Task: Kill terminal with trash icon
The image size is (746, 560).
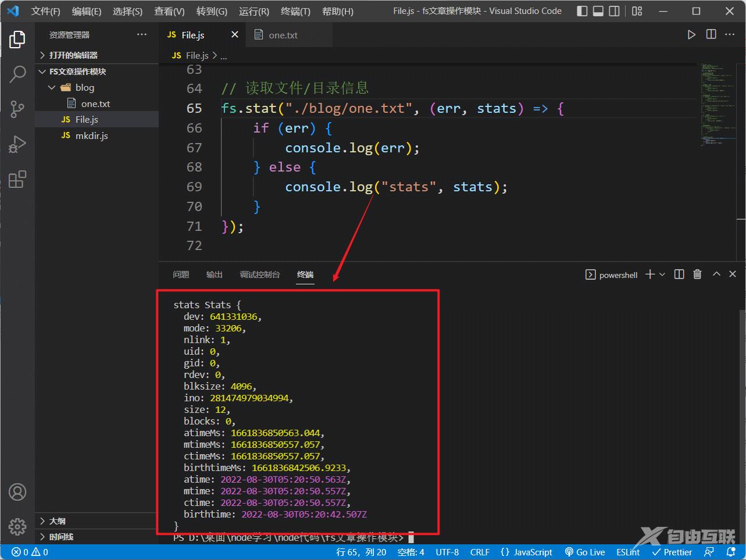Action: (698, 274)
